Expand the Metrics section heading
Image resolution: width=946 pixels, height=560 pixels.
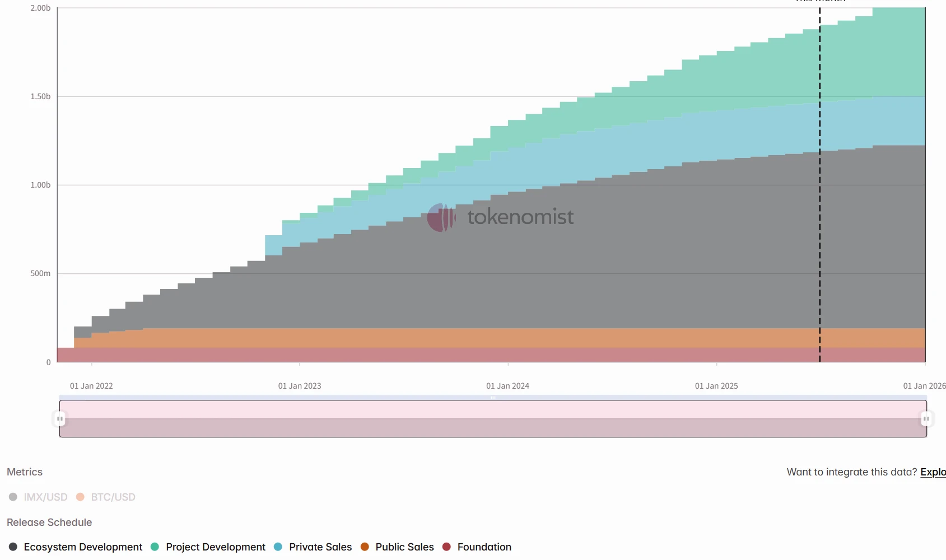[25, 472]
